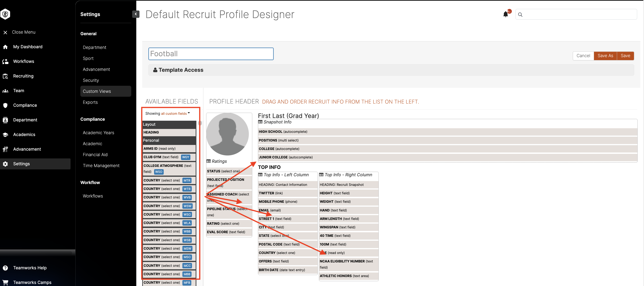Viewport: 644px width, 286px height.
Task: Expand the Template Access section
Action: (x=391, y=70)
